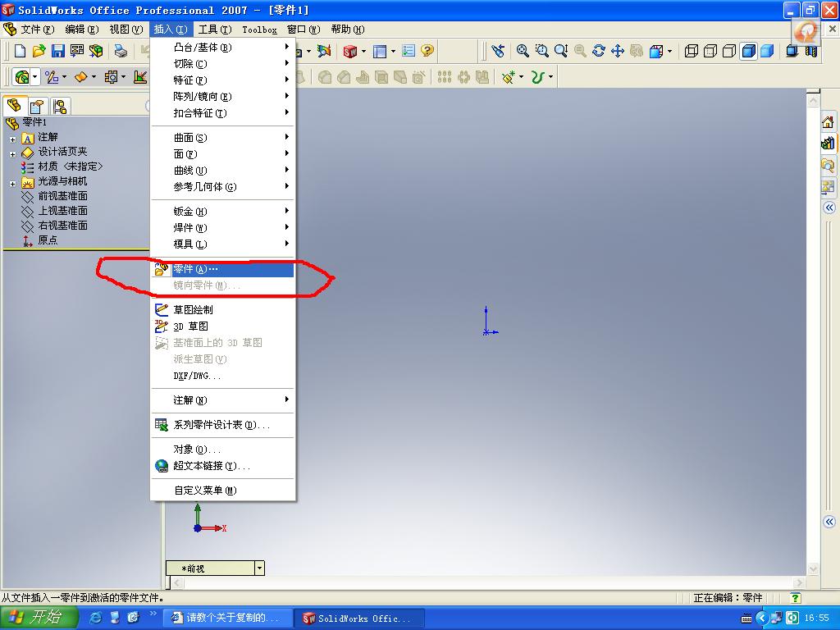The height and width of the screenshot is (630, 840).
Task: Open the File Explorer panel icon
Action: click(x=828, y=165)
